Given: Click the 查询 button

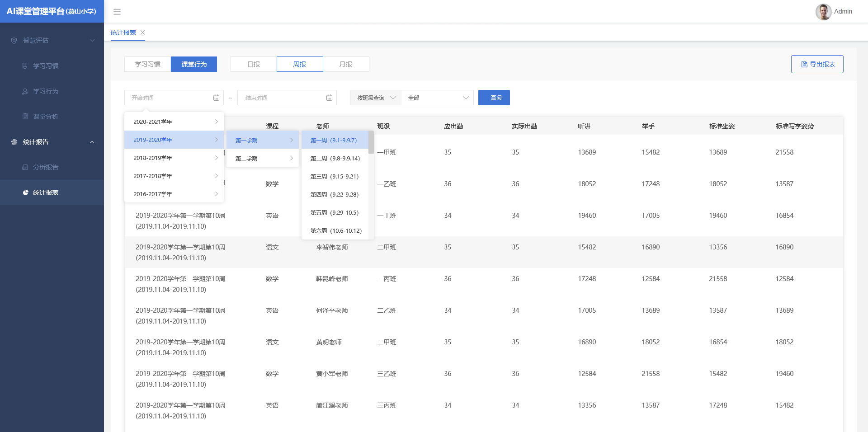Looking at the screenshot, I should (x=494, y=98).
